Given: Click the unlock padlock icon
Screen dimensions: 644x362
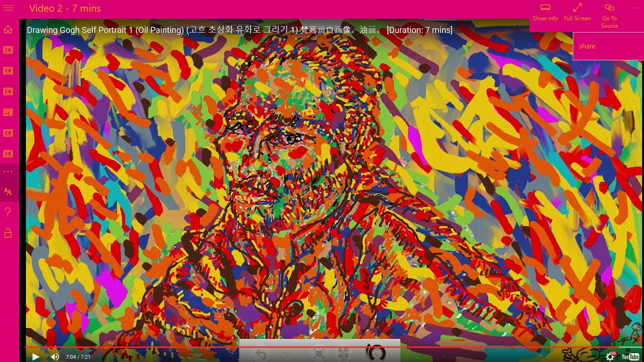Looking at the screenshot, I should [x=8, y=232].
